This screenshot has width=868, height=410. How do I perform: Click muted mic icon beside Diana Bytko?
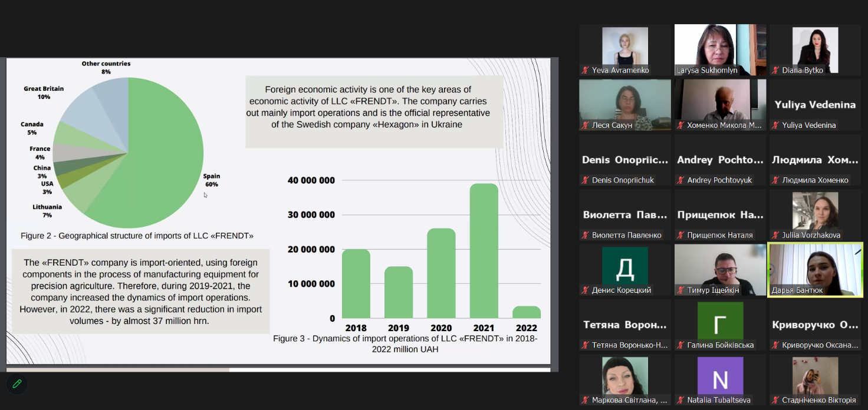pyautogui.click(x=776, y=70)
